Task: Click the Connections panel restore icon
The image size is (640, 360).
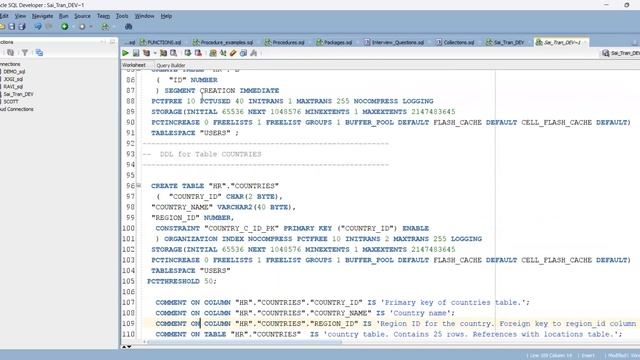Action: point(112,42)
